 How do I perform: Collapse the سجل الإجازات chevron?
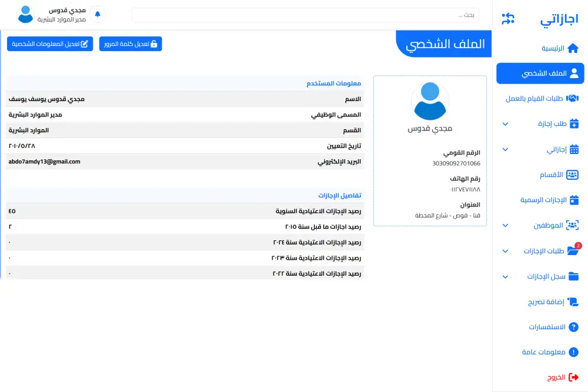505,276
